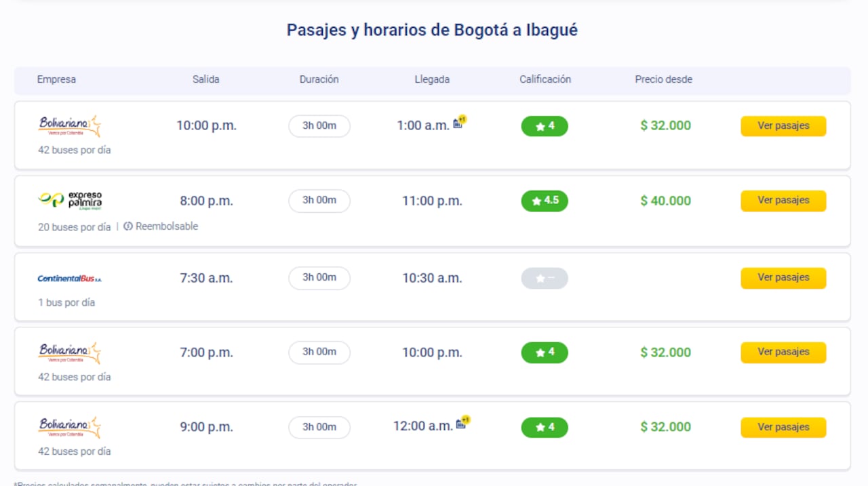Screen dimensions: 868x486
Task: Click Ver pasajes for Expreso Palmira
Action: point(783,201)
